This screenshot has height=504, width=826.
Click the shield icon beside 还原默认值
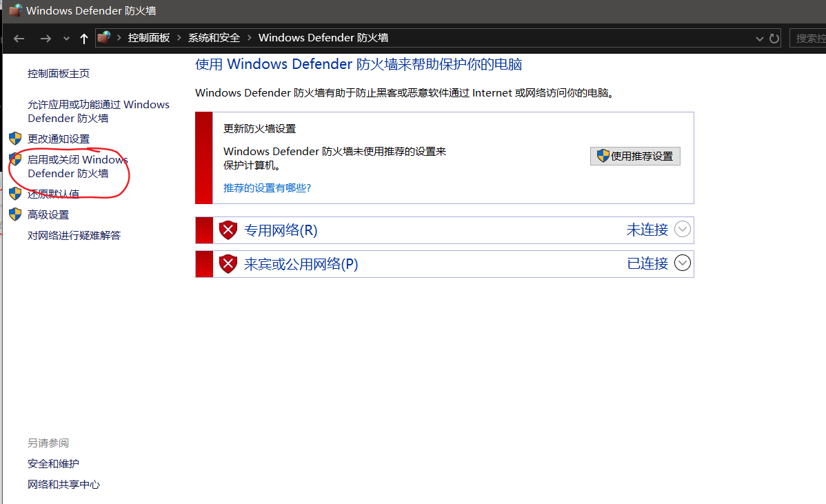coord(15,193)
